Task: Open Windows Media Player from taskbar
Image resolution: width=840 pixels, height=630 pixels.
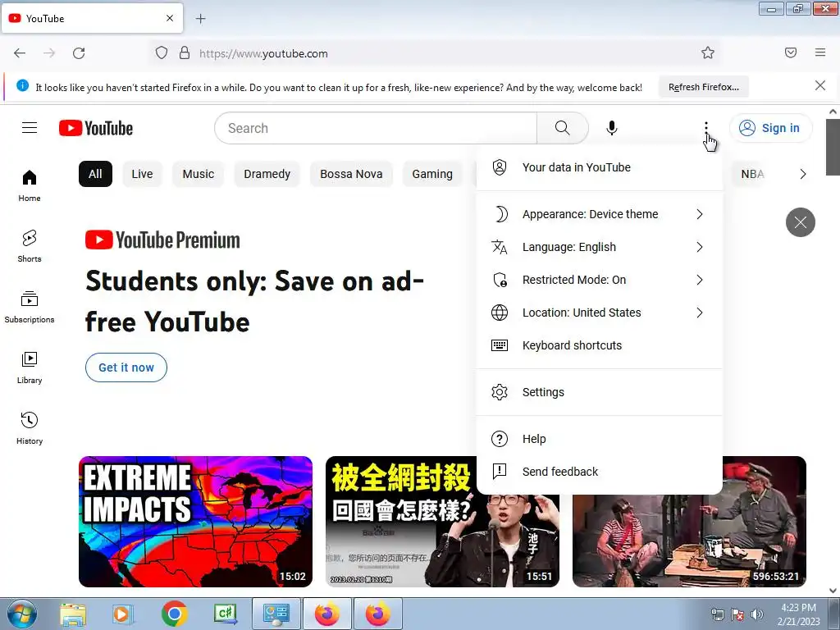Action: (x=122, y=614)
